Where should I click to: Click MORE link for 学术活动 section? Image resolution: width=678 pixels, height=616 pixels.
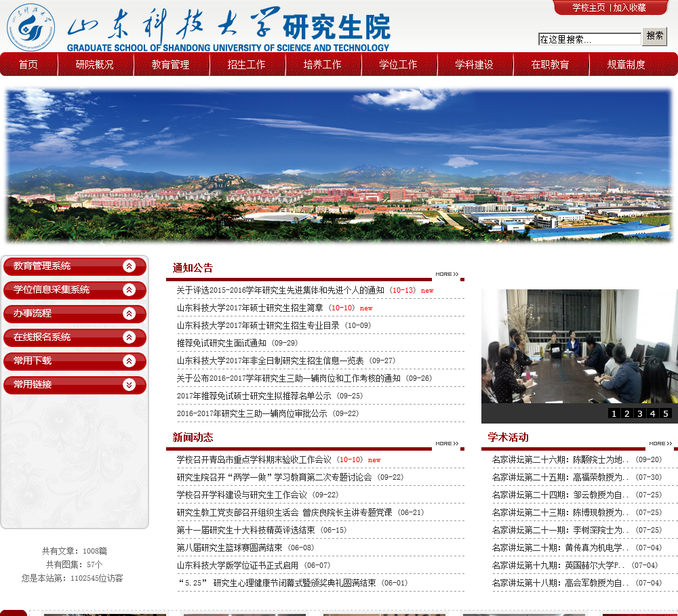[660, 443]
